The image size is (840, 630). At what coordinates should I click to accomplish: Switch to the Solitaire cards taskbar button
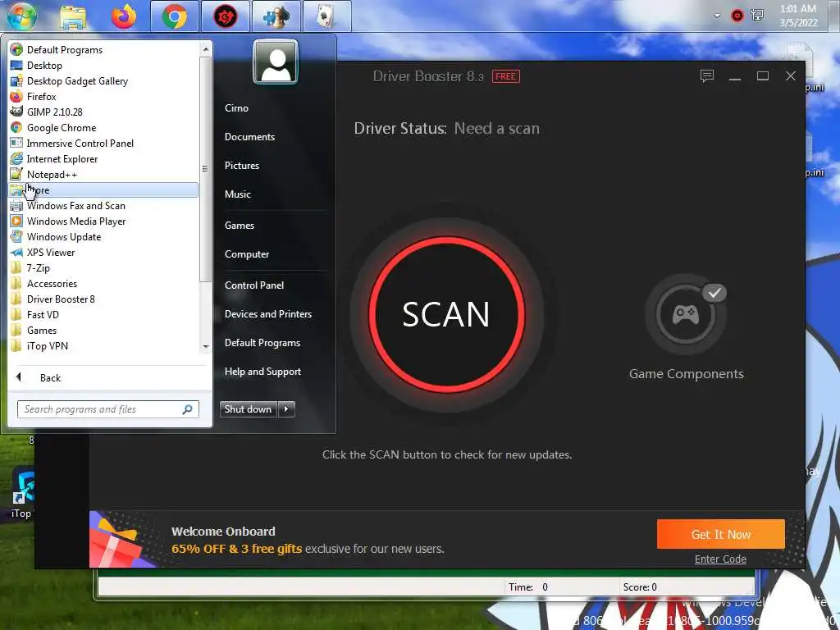326,16
